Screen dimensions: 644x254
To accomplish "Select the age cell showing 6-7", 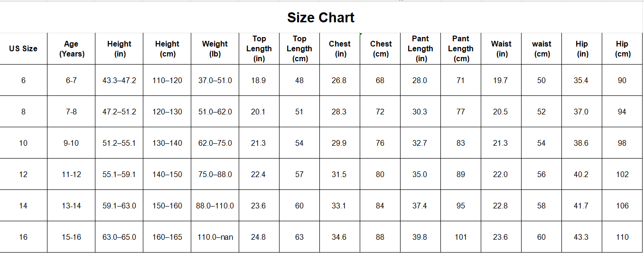I will 71,80.
